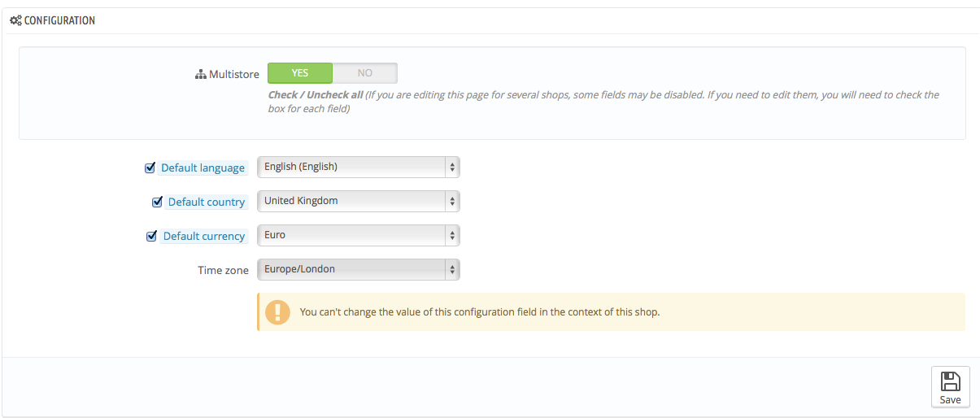
Task: Uncheck the Default language checkbox
Action: [x=150, y=168]
